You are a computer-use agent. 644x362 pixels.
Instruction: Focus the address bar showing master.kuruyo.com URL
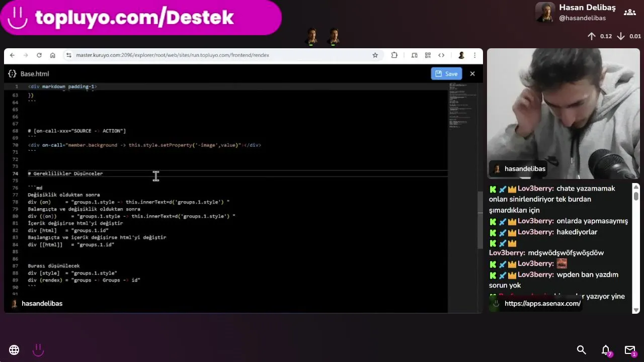pos(173,55)
